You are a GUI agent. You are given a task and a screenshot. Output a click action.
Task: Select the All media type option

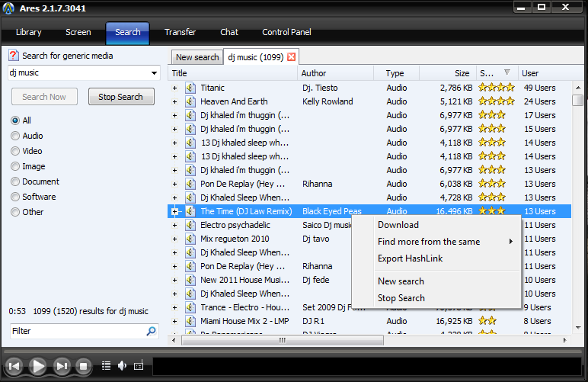[15, 120]
